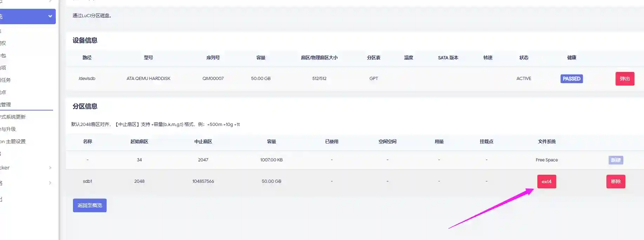Screen dimensions: 644x240
Task: Click the 用量 column header
Action: tap(439, 141)
